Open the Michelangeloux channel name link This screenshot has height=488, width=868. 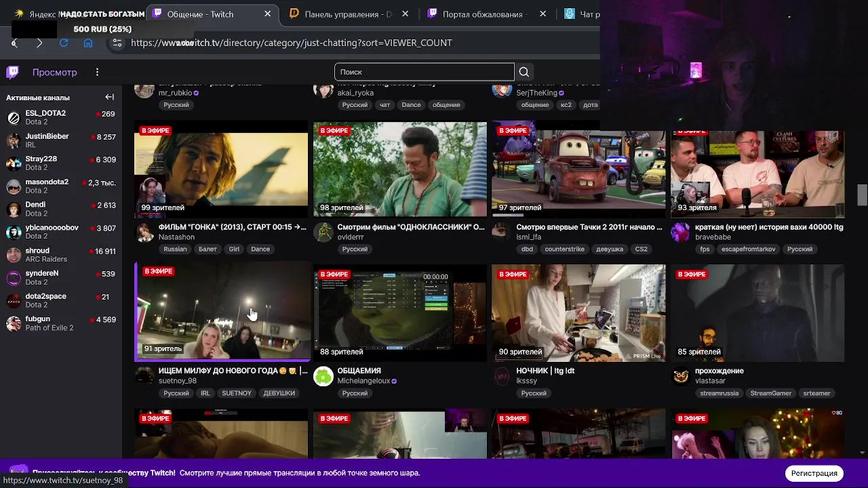tap(363, 381)
